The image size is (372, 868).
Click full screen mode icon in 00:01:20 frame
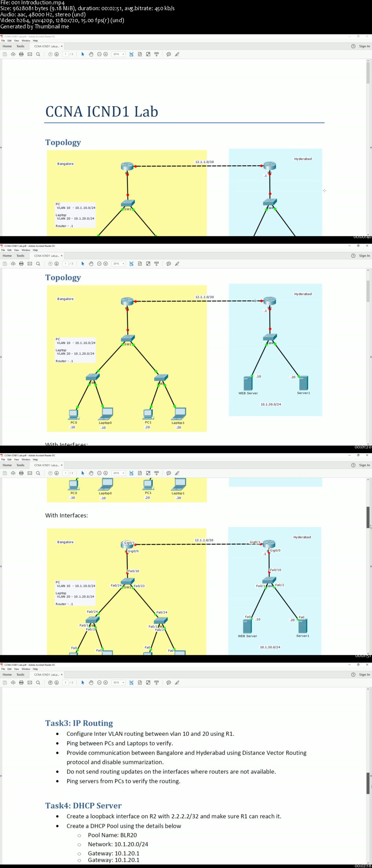click(148, 264)
